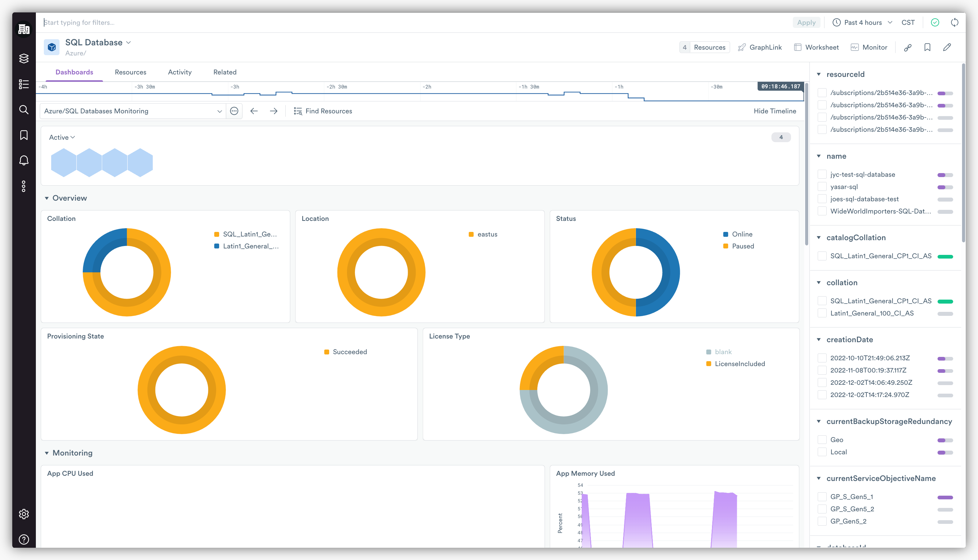Open the Past 4 hours time range dropdown
Image resolution: width=978 pixels, height=560 pixels.
pos(862,23)
